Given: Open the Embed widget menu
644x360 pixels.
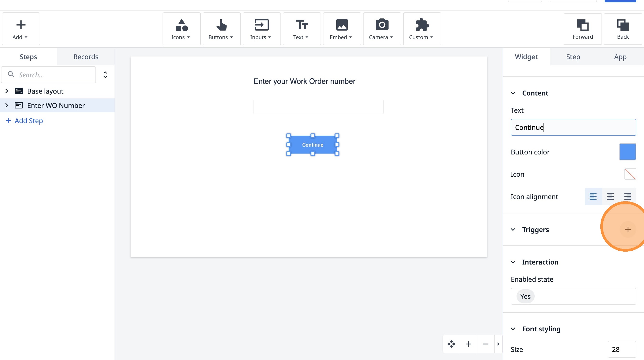Looking at the screenshot, I should click(342, 29).
